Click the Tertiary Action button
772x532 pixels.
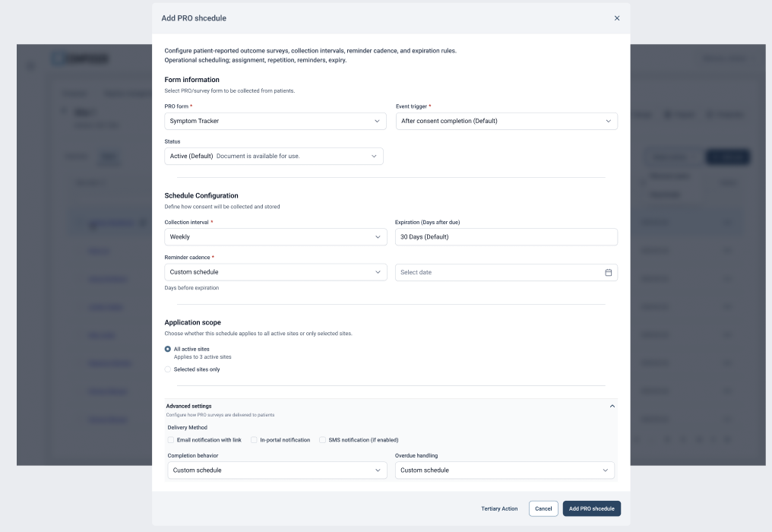pyautogui.click(x=499, y=509)
